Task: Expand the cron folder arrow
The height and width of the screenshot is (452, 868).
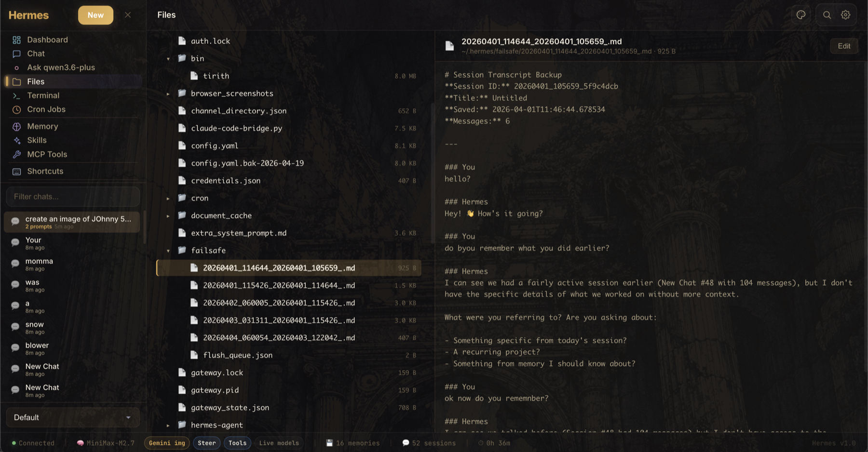Action: pos(168,198)
